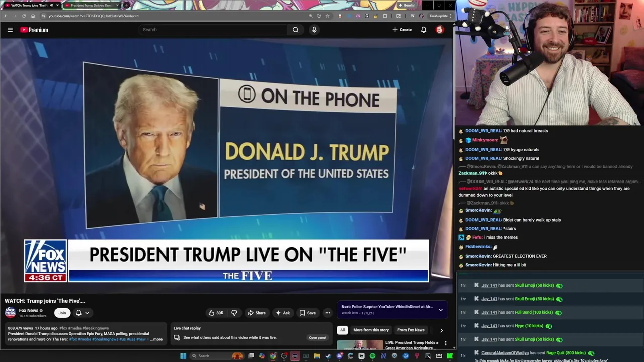Image resolution: width=644 pixels, height=362 pixels.
Task: Click the Create button
Action: tap(402, 30)
